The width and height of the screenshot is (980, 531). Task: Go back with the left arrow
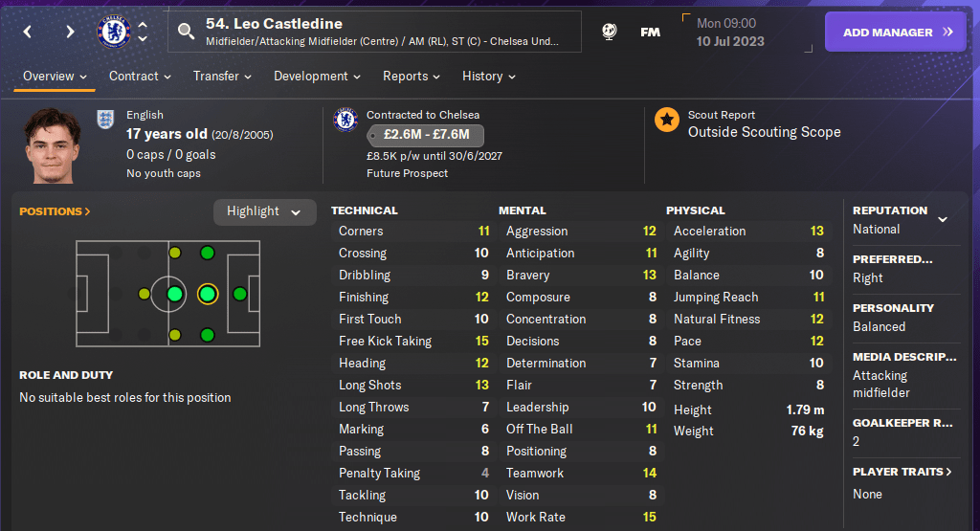tap(28, 32)
